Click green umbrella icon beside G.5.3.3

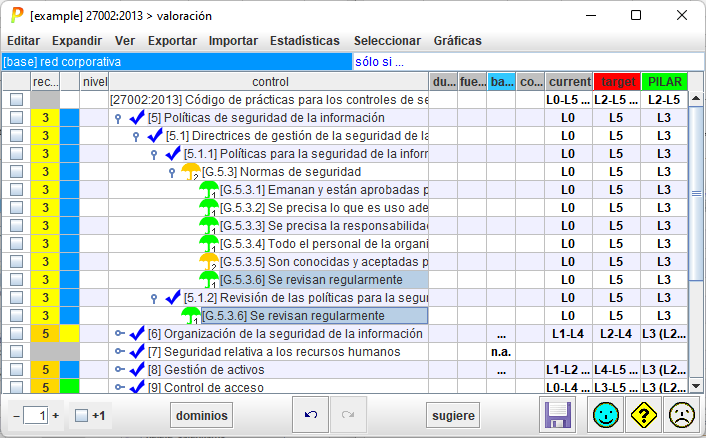coord(208,226)
